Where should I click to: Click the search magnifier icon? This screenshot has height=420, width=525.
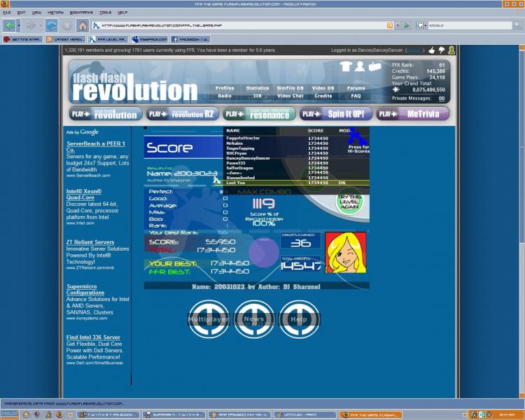[x=517, y=25]
